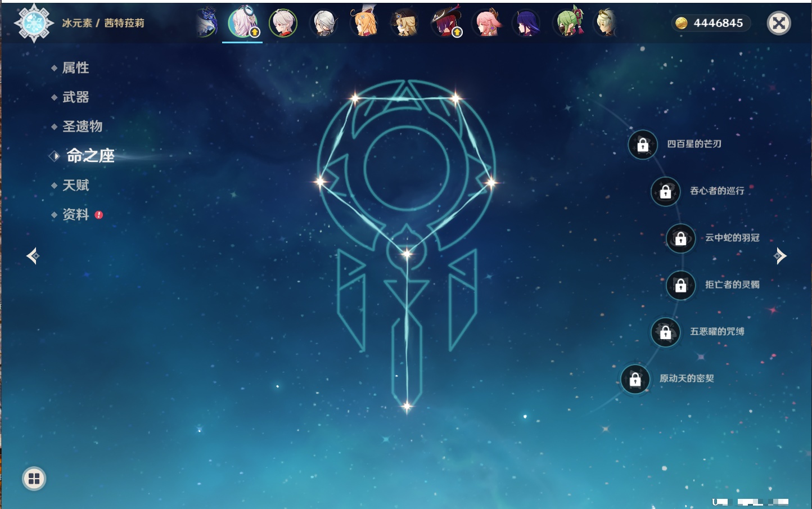812x509 pixels.
Task: Open the 属性 attributes tab
Action: [75, 68]
